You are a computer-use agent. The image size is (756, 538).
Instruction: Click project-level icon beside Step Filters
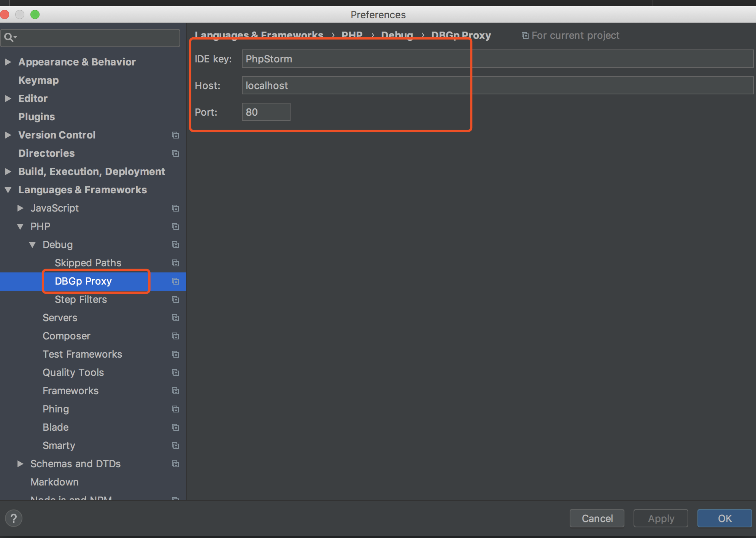click(x=175, y=299)
